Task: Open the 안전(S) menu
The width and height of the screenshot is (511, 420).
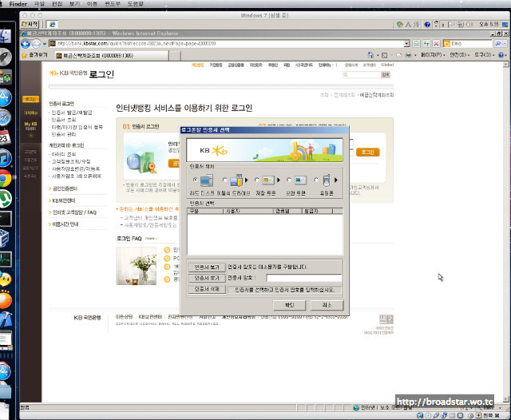Action: click(x=460, y=55)
